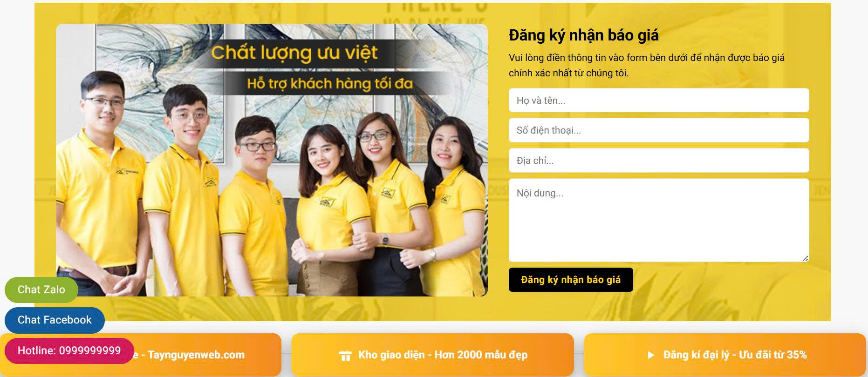Visit Kho giao diện - Hơn 2000 mẫu đẹp
Image resolution: width=868 pixels, height=377 pixels.
[432, 355]
